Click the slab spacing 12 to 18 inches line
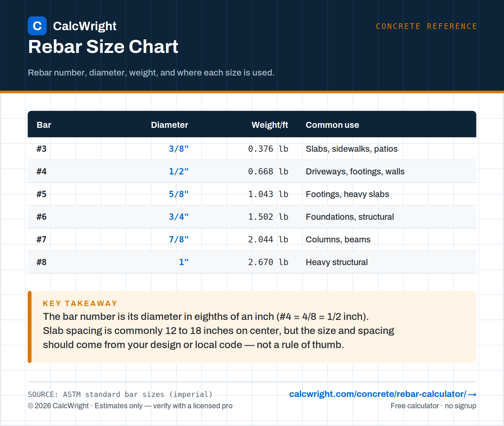Image resolution: width=504 pixels, height=426 pixels. click(x=219, y=331)
